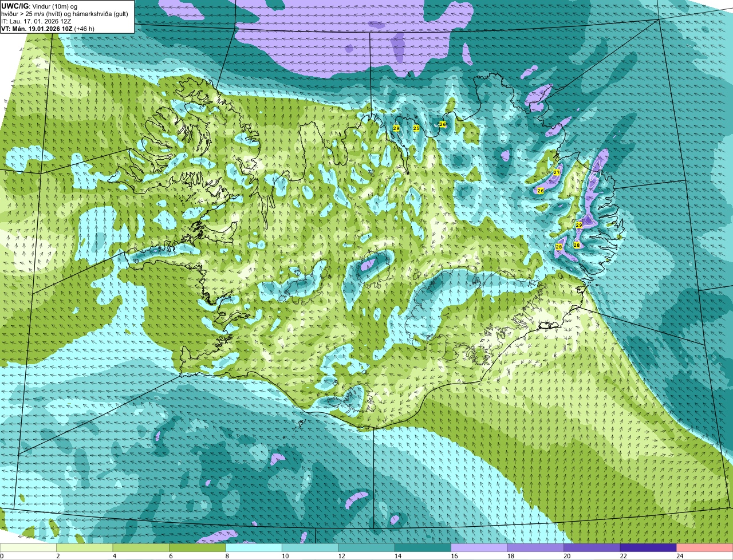Click the legend scale label '10'
Image resolution: width=733 pixels, height=560 pixels.
285,556
